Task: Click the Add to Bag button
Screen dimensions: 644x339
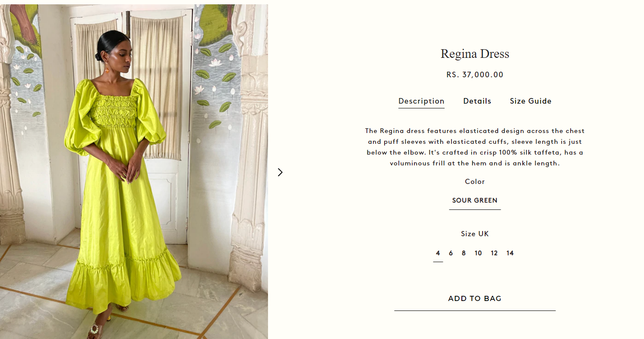Action: point(475,299)
